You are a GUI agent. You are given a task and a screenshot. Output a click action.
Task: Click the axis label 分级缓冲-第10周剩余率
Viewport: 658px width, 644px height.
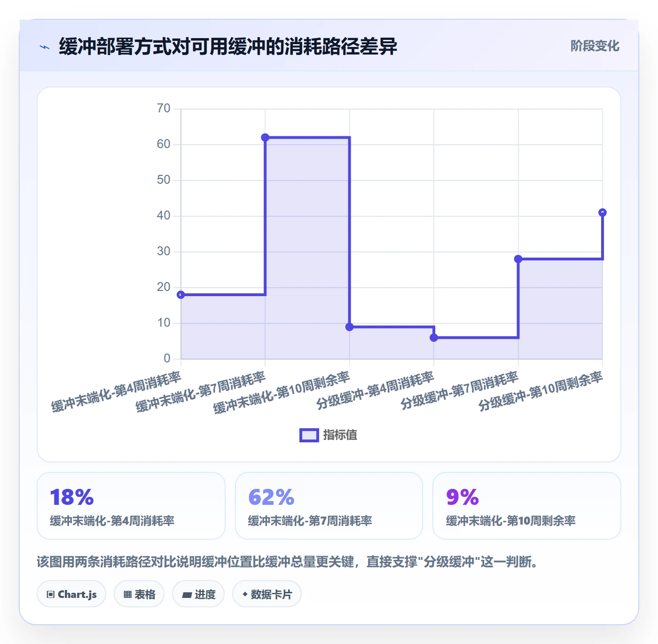point(540,391)
